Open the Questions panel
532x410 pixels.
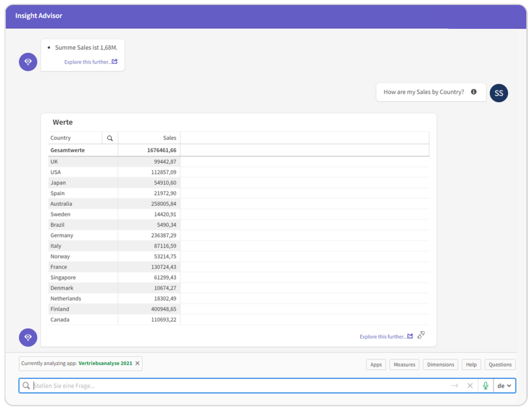point(500,364)
